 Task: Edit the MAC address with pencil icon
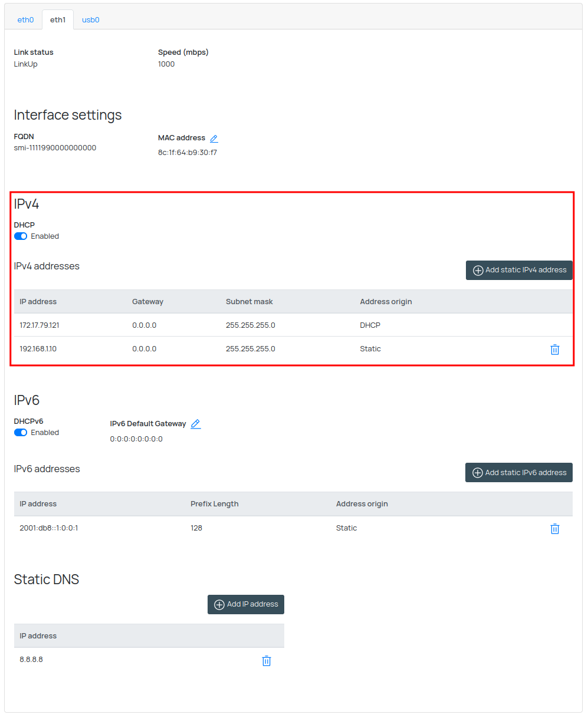coord(214,139)
